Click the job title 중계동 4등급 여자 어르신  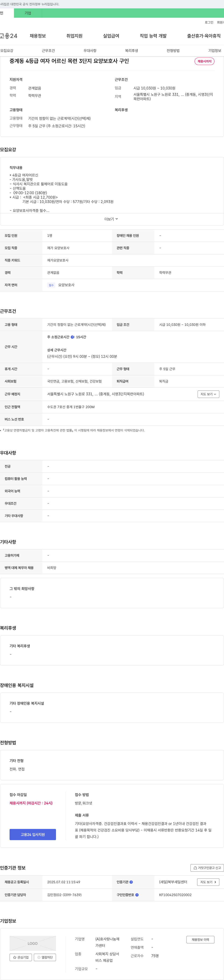pos(69,61)
